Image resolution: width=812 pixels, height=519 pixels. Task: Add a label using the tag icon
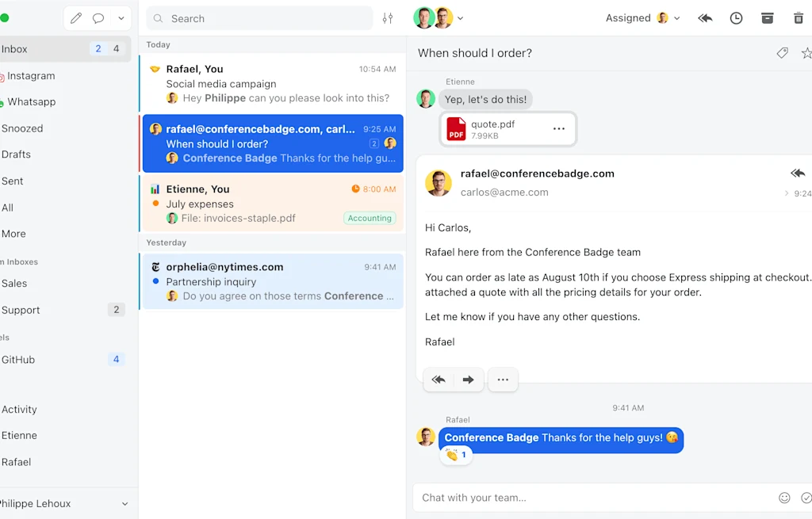(783, 53)
